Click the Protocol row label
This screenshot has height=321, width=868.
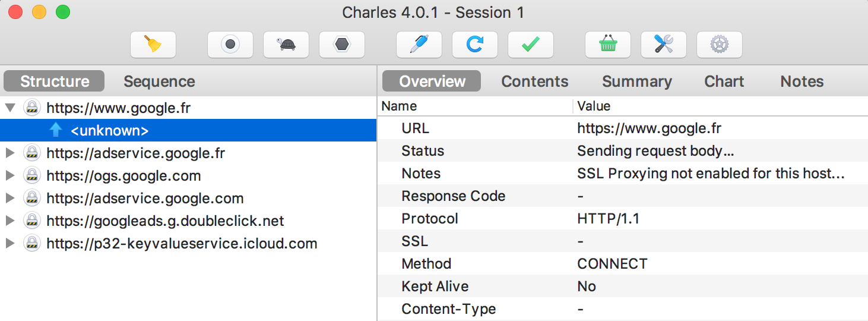430,219
